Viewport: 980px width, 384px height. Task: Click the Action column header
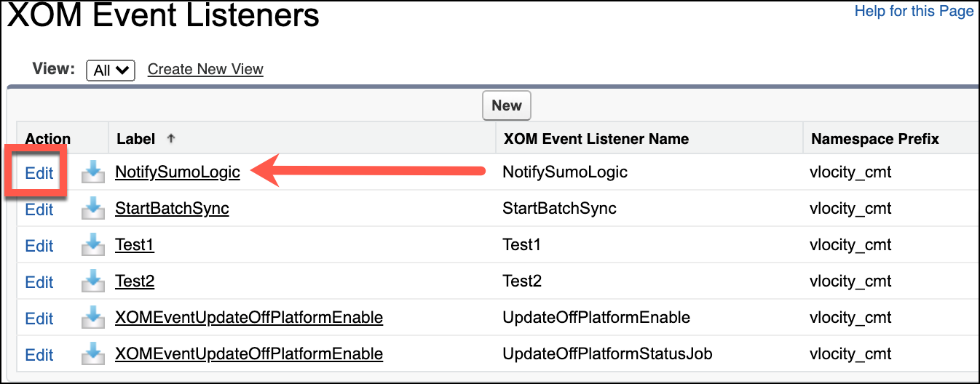pyautogui.click(x=48, y=138)
